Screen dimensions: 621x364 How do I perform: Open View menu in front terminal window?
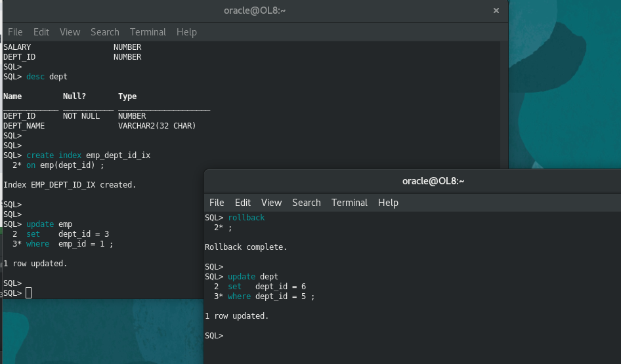[x=271, y=203]
